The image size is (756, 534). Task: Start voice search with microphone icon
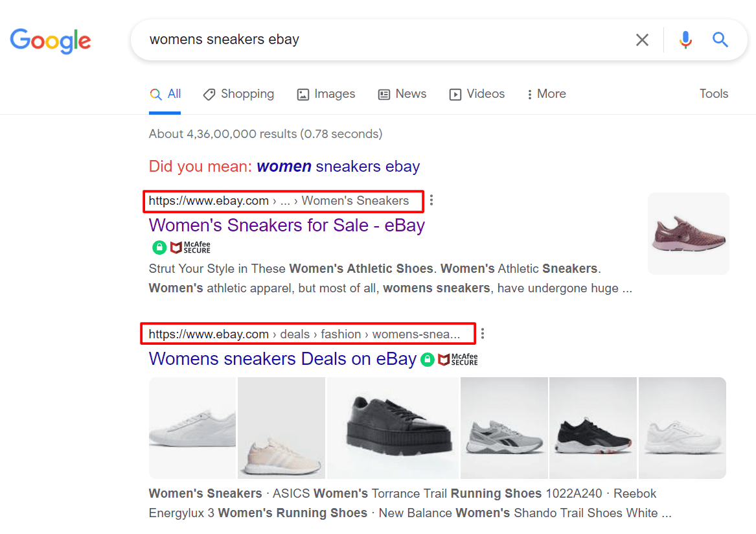pyautogui.click(x=685, y=40)
